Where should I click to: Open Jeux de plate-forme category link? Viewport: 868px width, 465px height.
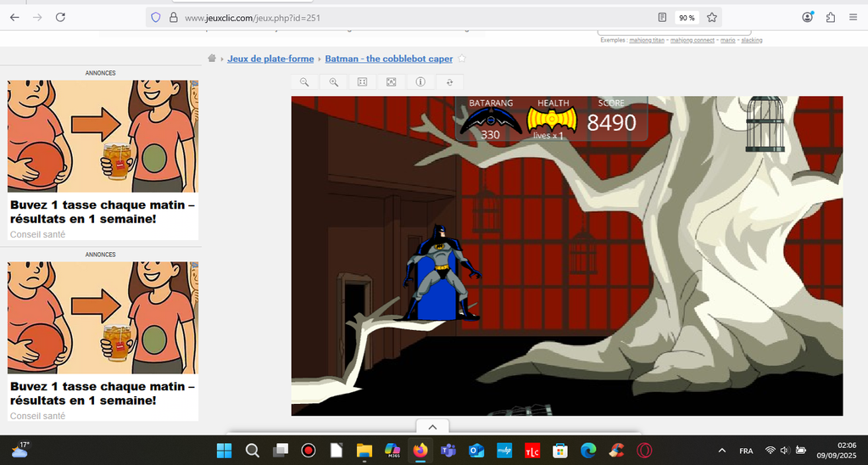pos(270,59)
